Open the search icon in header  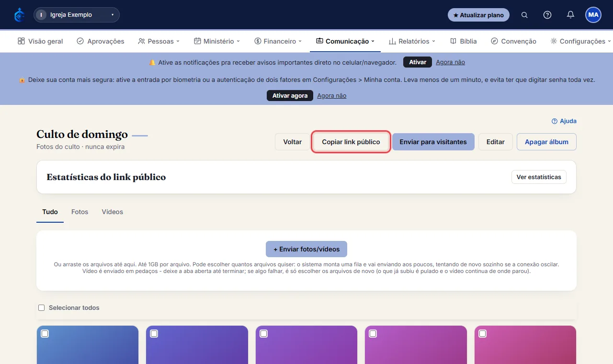click(524, 15)
